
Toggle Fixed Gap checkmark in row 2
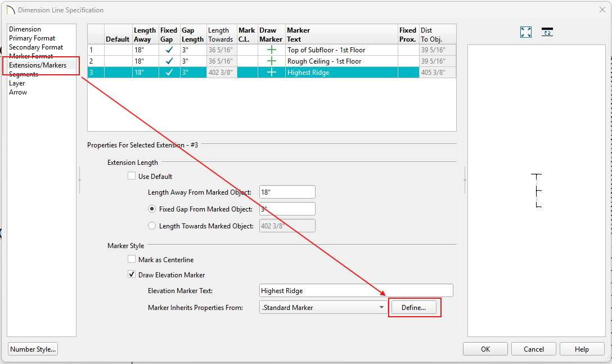point(169,61)
